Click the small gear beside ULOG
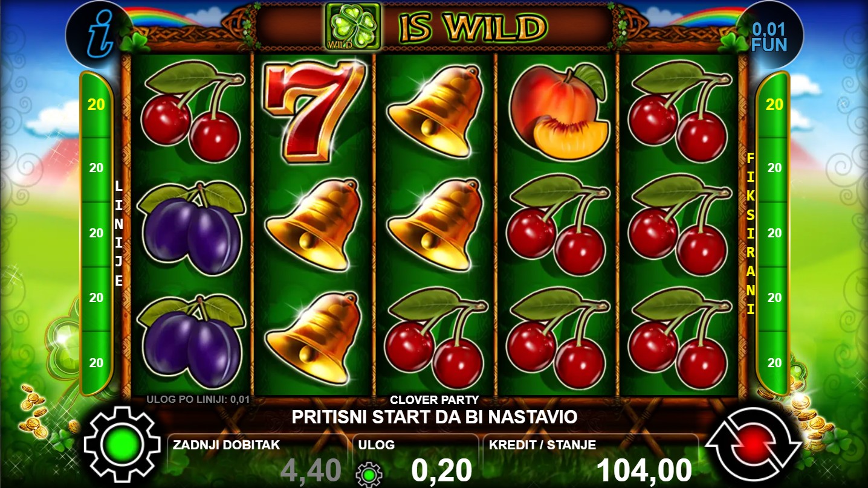Screen dimensions: 868x488 click(369, 474)
